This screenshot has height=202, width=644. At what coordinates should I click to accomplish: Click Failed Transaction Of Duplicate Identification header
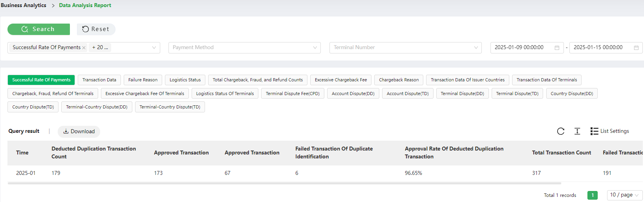334,152
